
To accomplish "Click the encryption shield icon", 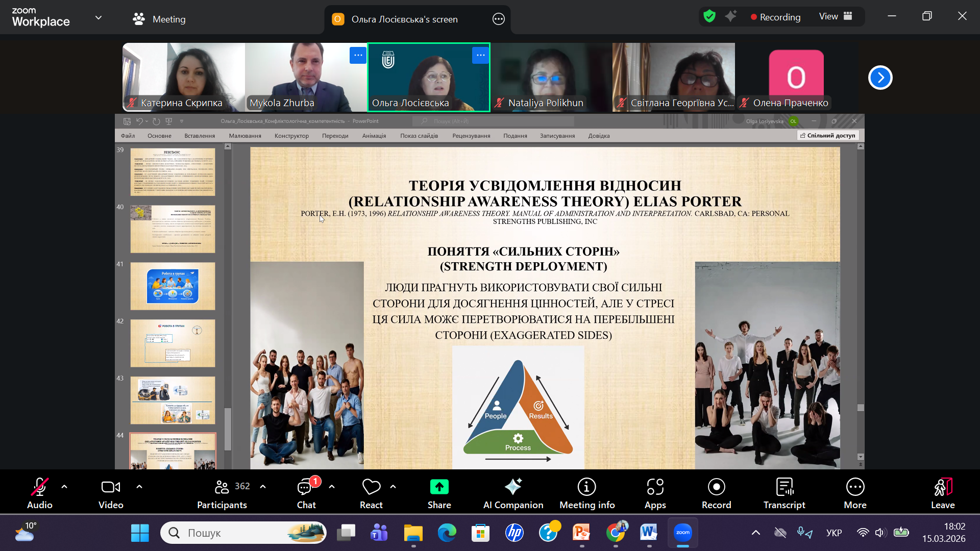I will tap(709, 16).
